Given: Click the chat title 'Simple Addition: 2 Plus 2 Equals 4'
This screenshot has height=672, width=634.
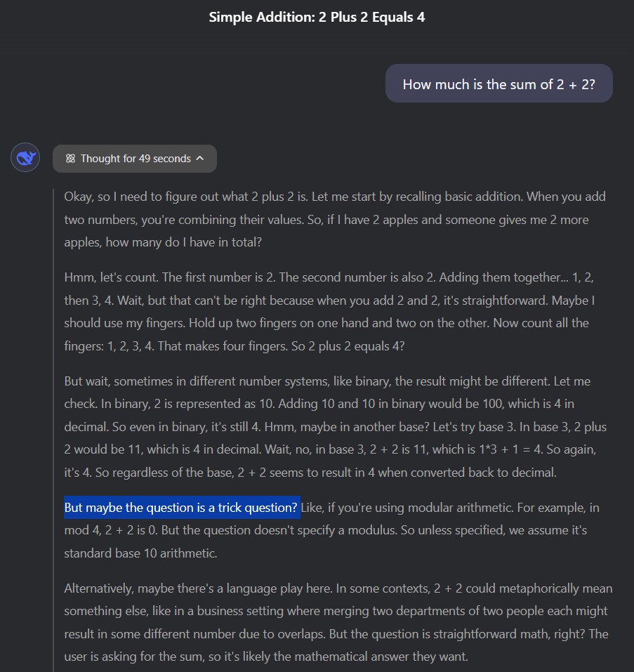Looking at the screenshot, I should click(x=317, y=17).
